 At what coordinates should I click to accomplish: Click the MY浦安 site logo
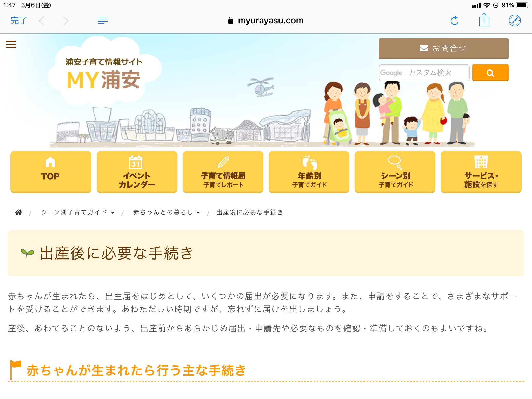pyautogui.click(x=103, y=75)
